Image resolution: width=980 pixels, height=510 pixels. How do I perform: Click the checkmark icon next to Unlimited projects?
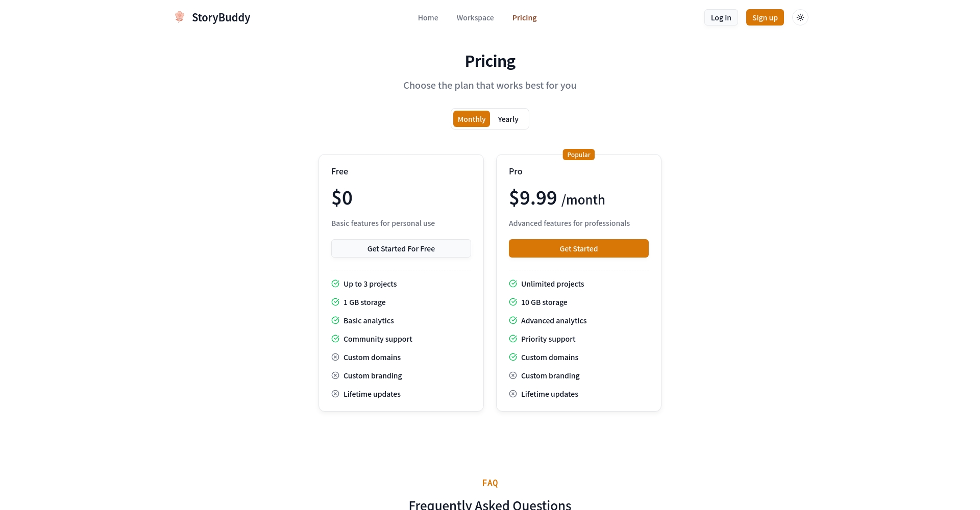pos(513,284)
